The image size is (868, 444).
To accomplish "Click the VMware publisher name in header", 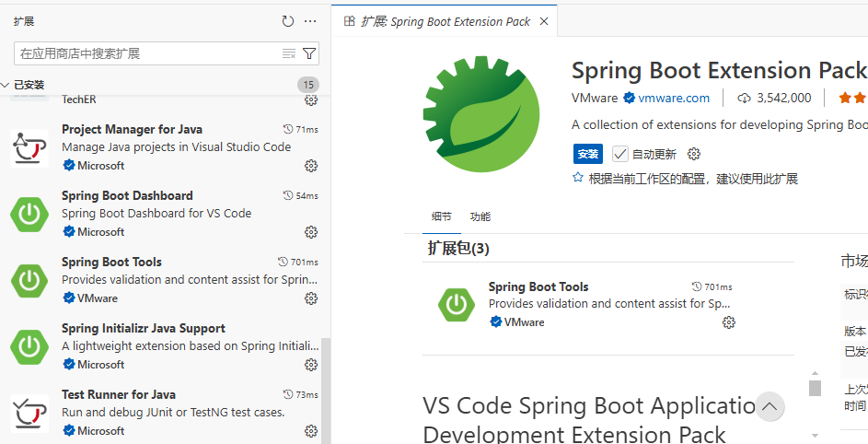I will point(595,99).
